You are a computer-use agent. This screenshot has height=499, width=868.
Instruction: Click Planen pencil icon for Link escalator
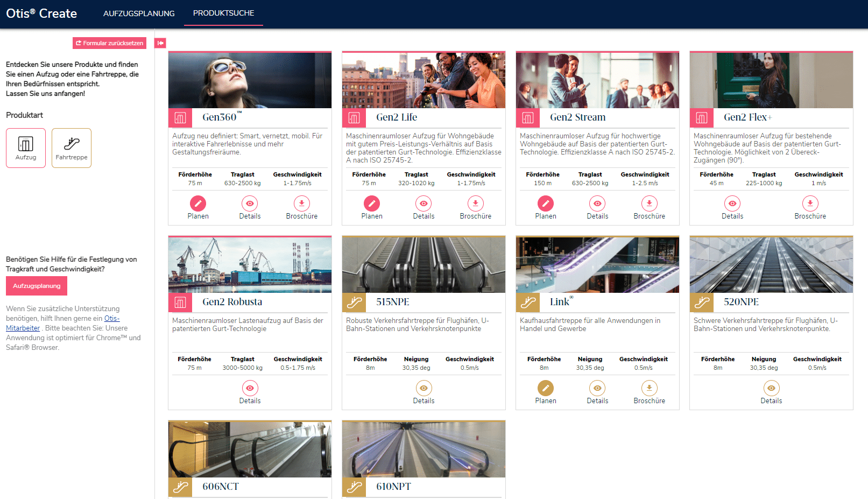point(546,388)
